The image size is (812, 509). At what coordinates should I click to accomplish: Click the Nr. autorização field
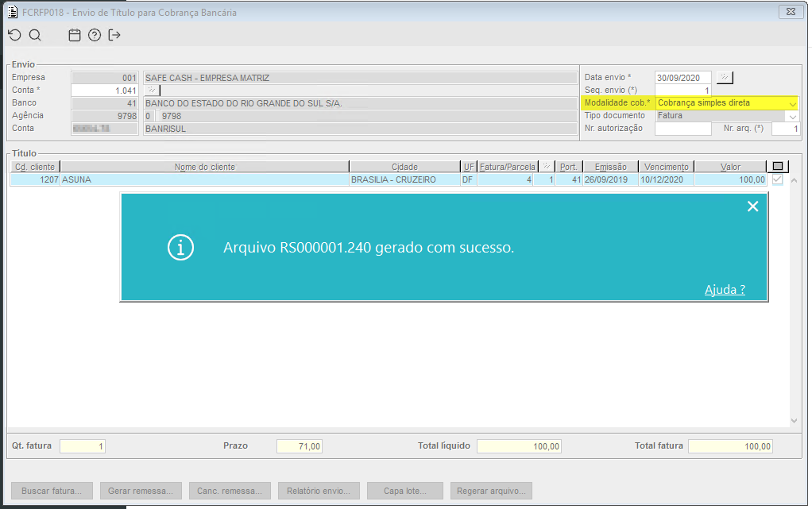click(x=683, y=129)
